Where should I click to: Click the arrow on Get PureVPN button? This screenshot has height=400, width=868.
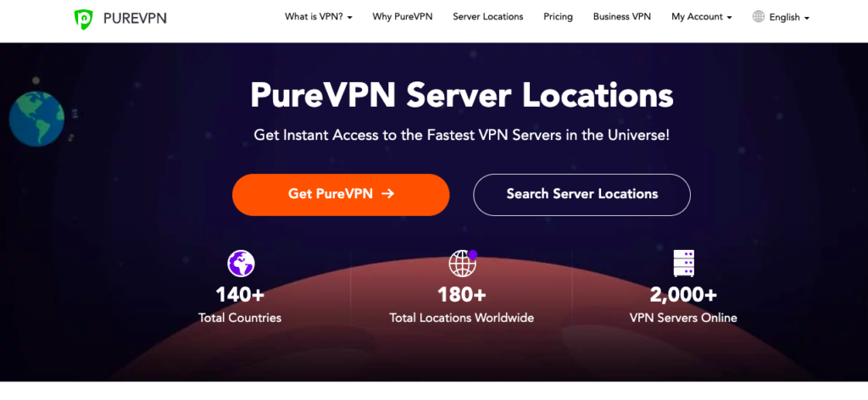tap(388, 193)
